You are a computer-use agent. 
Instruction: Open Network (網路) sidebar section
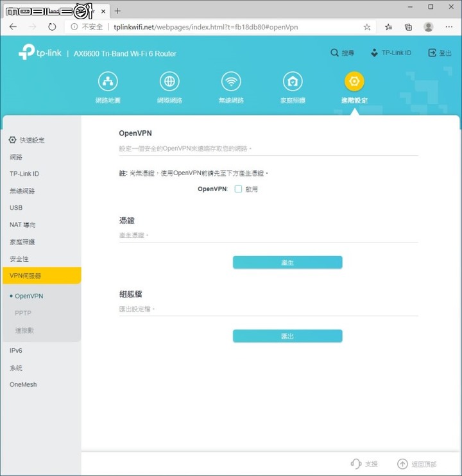16,157
